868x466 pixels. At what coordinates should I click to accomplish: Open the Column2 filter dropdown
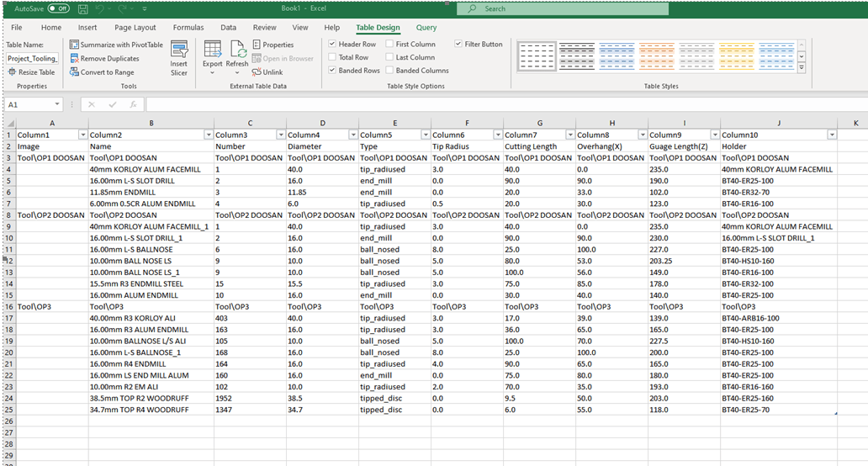click(x=209, y=135)
